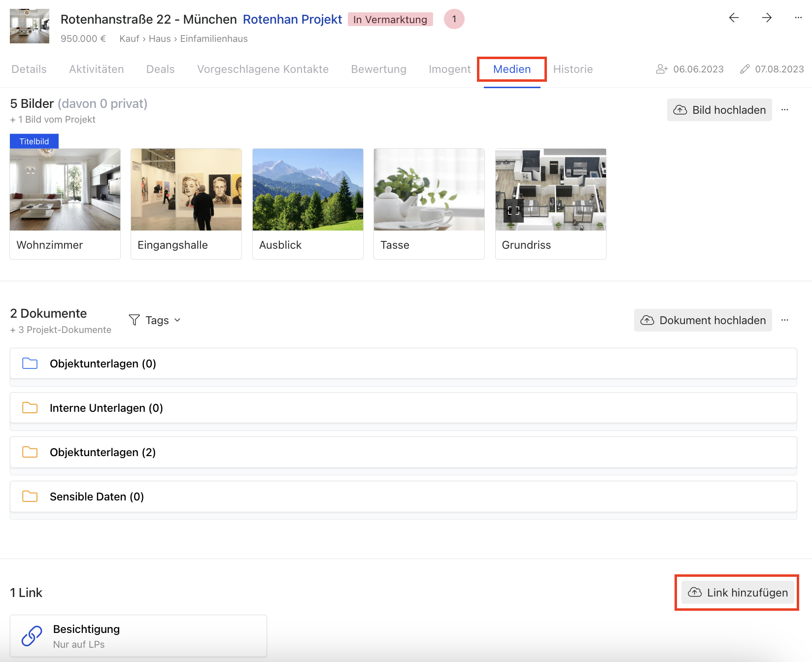Expand the Objektunterlagen (0) folder row
812x662 pixels.
404,364
